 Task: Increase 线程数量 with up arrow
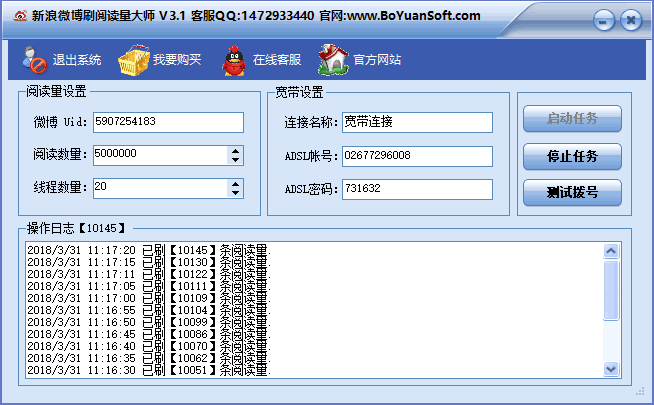[235, 184]
